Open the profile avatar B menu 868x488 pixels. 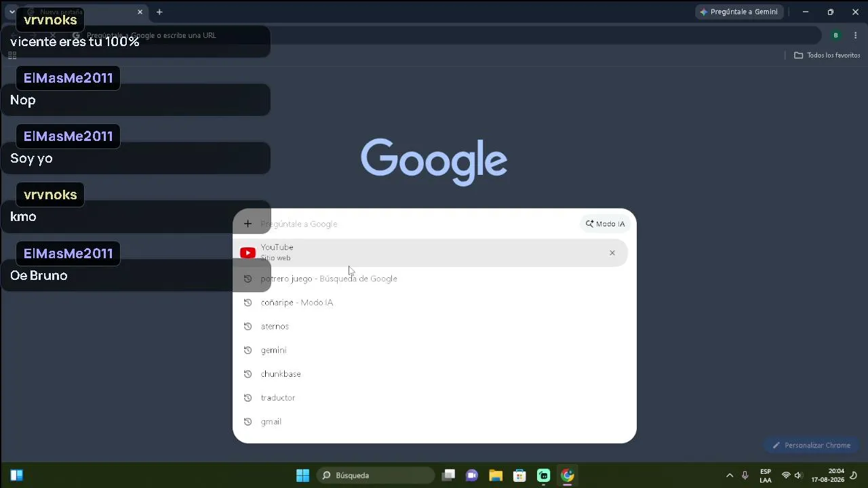point(836,35)
